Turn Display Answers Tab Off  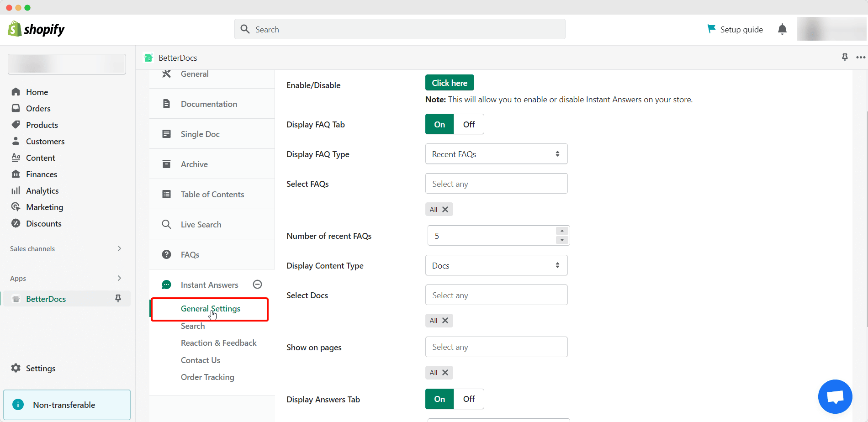(469, 399)
